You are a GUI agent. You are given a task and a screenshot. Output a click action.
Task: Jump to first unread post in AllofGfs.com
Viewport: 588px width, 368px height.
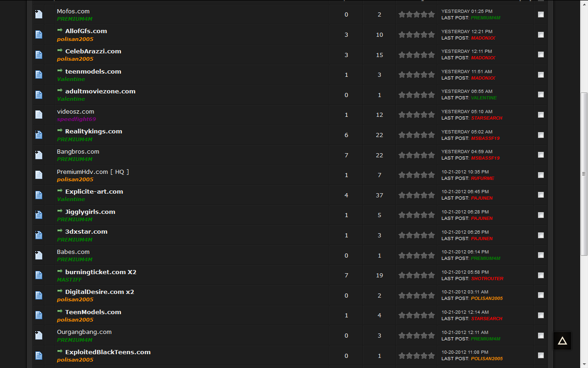point(60,30)
